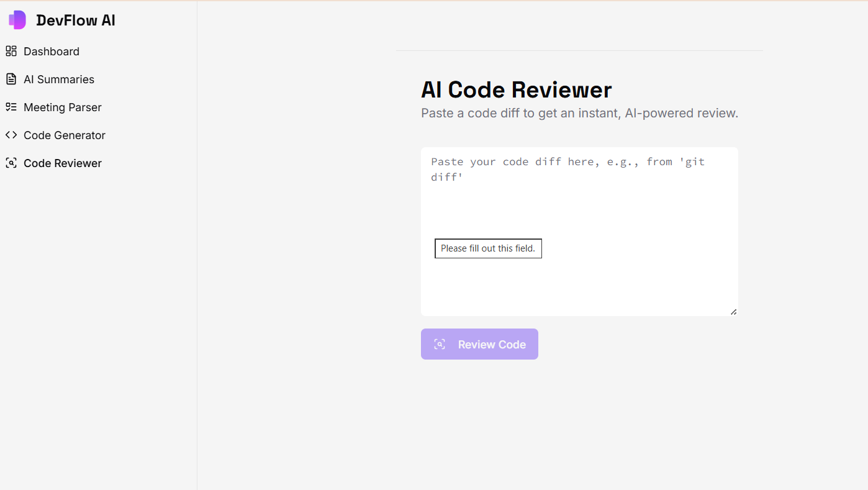Click the Review Code button label
The image size is (868, 490).
pos(492,345)
